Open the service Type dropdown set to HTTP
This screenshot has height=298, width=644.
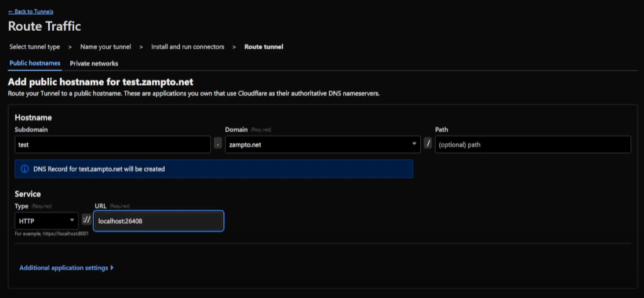[46, 221]
